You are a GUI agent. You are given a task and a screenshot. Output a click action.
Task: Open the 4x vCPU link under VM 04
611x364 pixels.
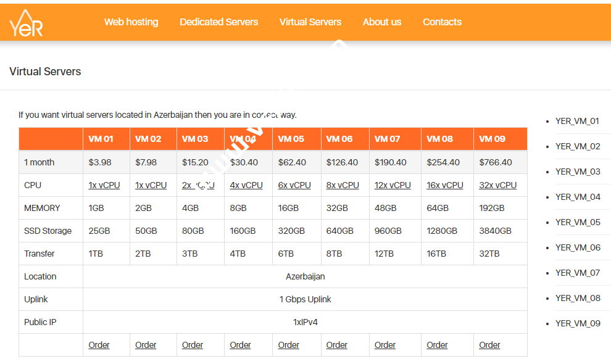pyautogui.click(x=246, y=184)
